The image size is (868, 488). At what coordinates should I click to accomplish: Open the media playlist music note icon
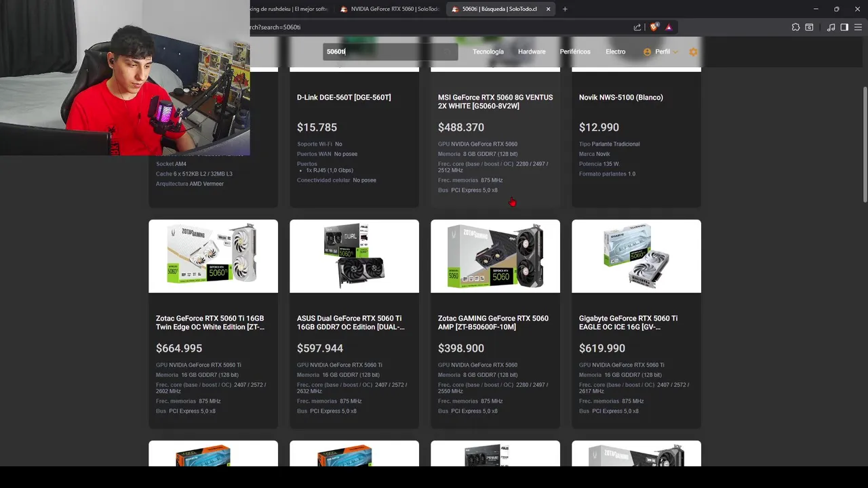pos(831,27)
